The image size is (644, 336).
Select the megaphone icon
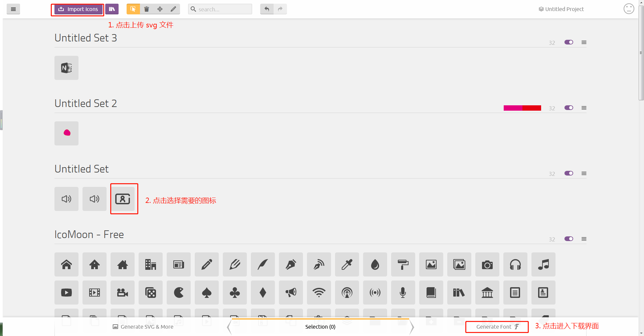pyautogui.click(x=291, y=293)
